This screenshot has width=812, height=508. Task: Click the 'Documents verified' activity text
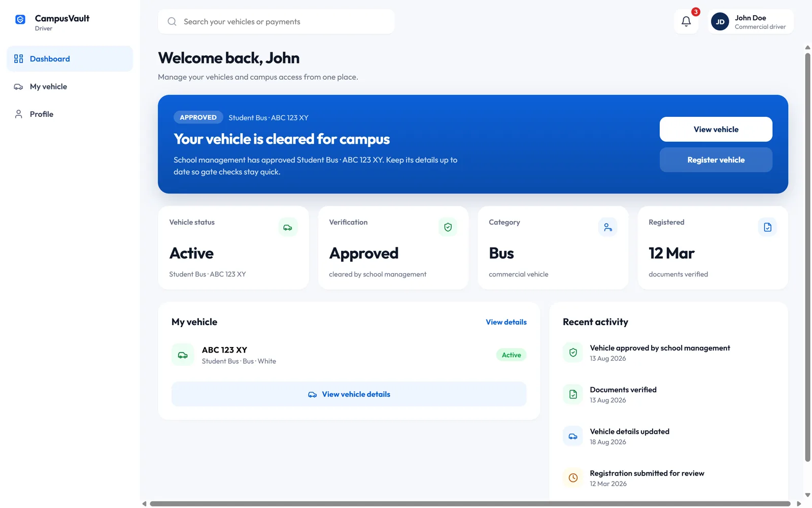[623, 390]
